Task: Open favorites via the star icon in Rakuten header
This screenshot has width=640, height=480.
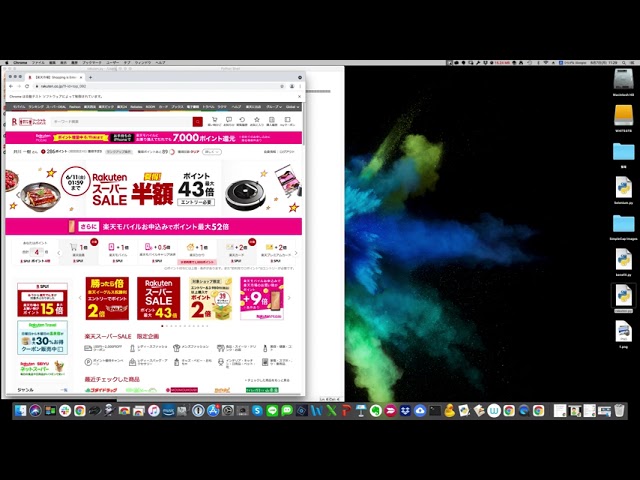Action: pos(257,120)
